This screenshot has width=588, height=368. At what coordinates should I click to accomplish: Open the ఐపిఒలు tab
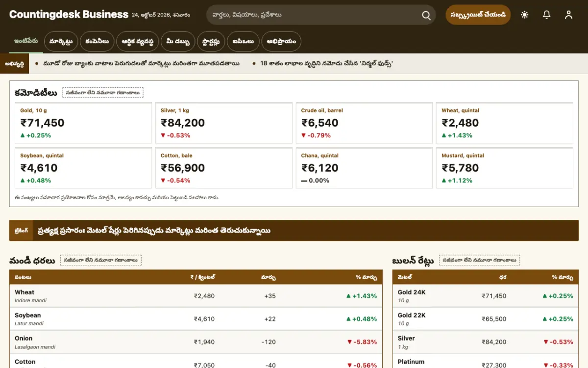[243, 42]
